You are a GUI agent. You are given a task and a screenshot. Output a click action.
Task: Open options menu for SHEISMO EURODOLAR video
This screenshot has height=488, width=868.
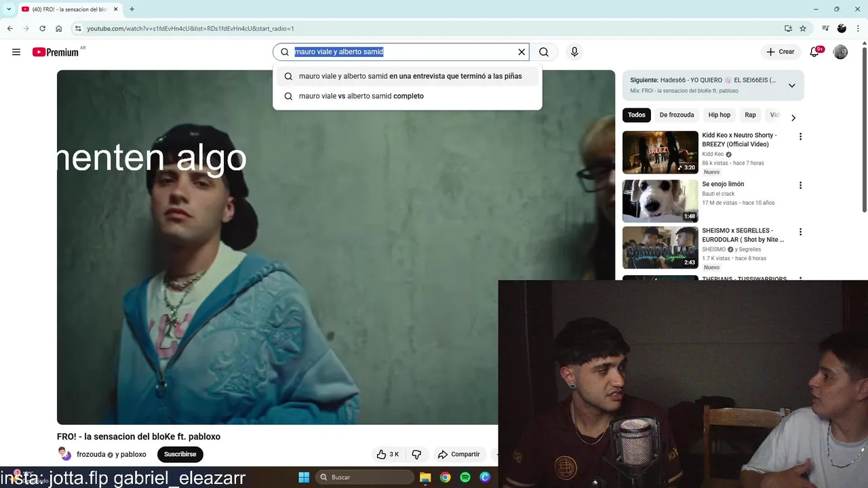point(800,232)
